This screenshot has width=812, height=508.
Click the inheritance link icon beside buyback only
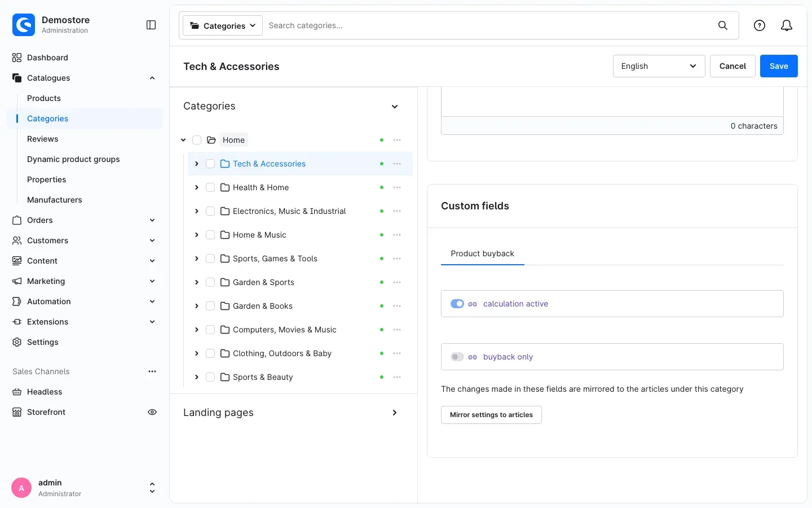coord(473,357)
